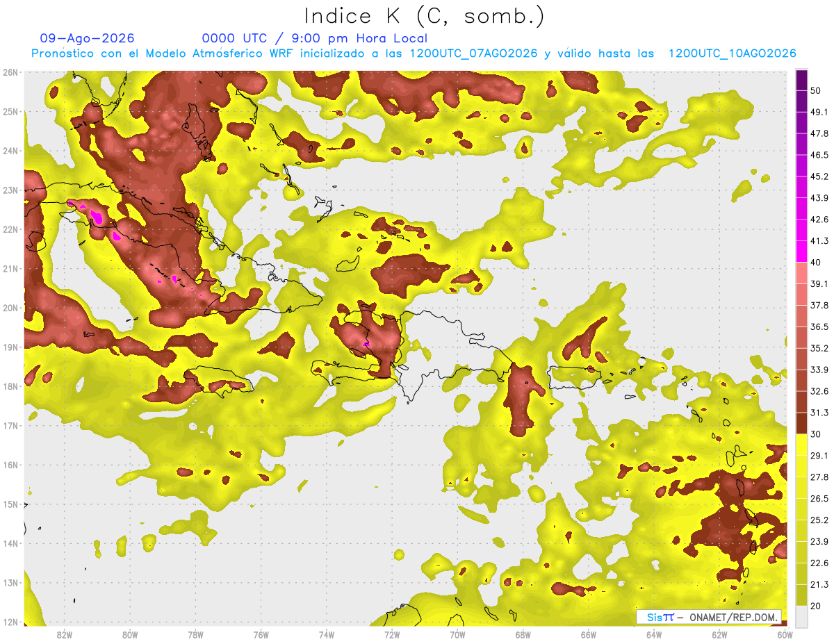This screenshot has height=644, width=834.
Task: Click the color bar value "39.1"
Action: click(819, 283)
